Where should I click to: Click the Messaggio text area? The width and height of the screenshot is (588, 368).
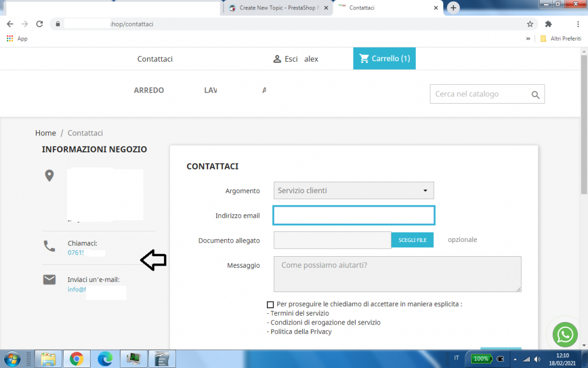click(x=397, y=274)
